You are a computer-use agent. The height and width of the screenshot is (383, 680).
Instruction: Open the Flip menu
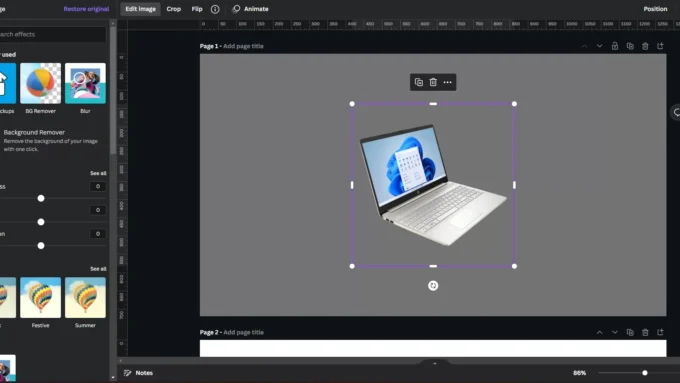pos(197,9)
